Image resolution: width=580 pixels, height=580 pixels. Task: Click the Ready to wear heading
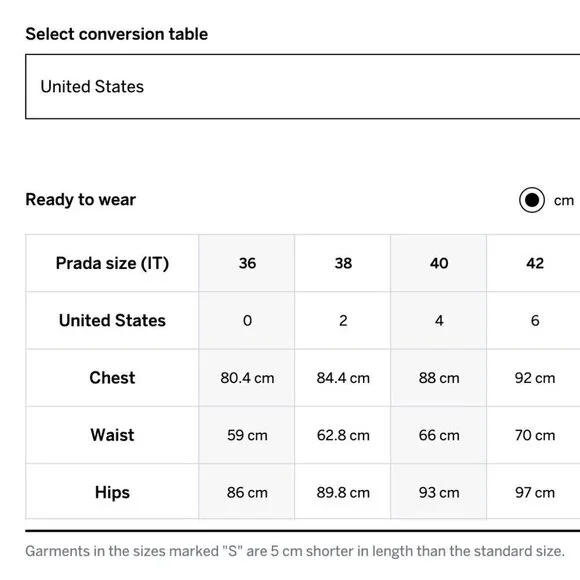(x=81, y=200)
